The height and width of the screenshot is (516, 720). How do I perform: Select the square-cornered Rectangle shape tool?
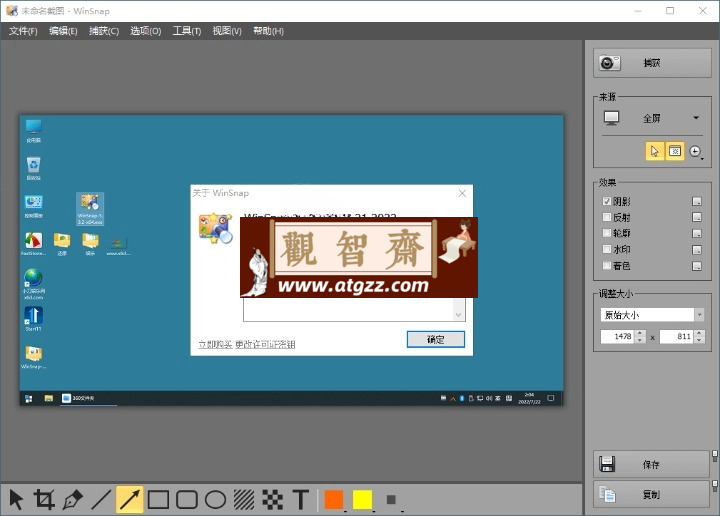click(158, 499)
